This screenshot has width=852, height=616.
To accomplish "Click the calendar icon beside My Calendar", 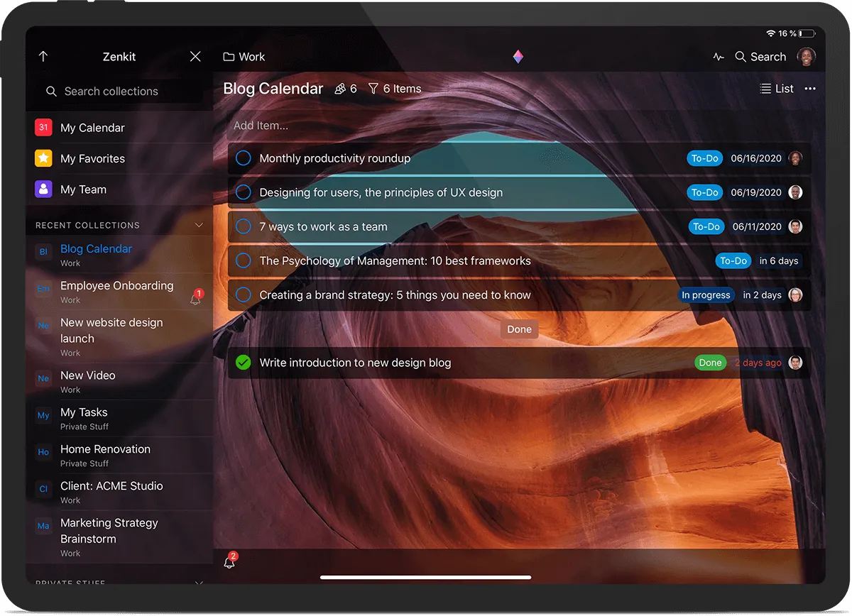I will pos(43,127).
